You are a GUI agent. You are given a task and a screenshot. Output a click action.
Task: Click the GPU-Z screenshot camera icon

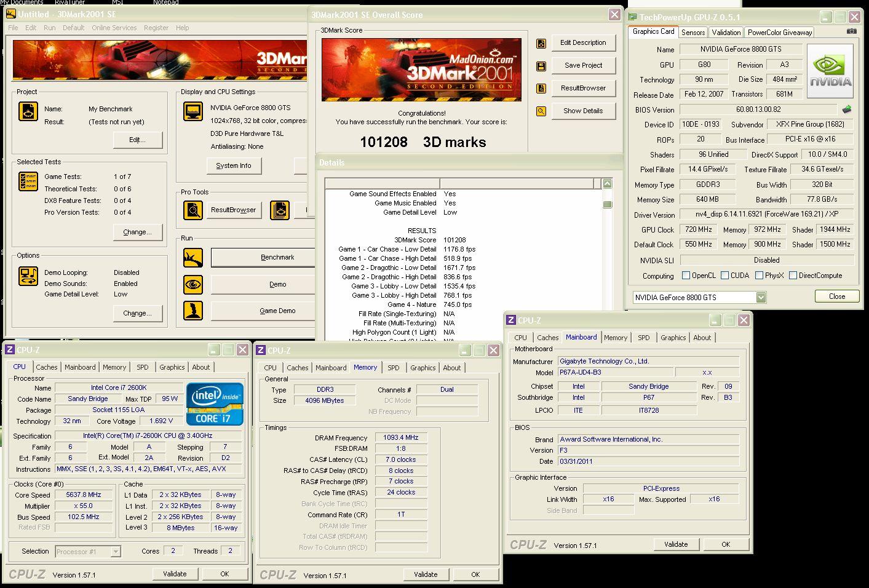[851, 31]
